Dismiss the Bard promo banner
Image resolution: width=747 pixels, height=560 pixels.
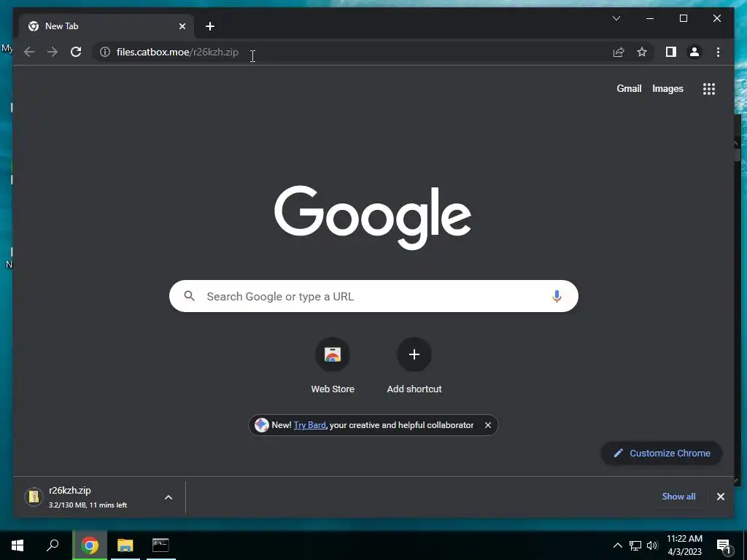[488, 425]
